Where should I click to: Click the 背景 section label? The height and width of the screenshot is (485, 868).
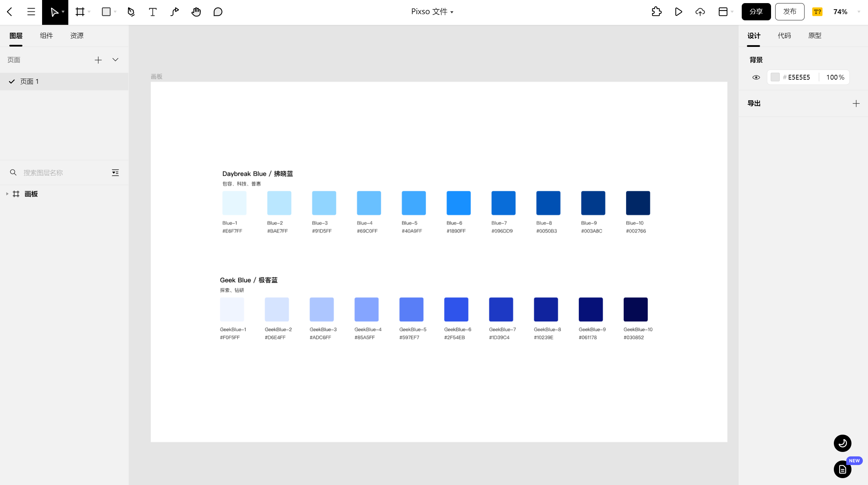click(756, 60)
